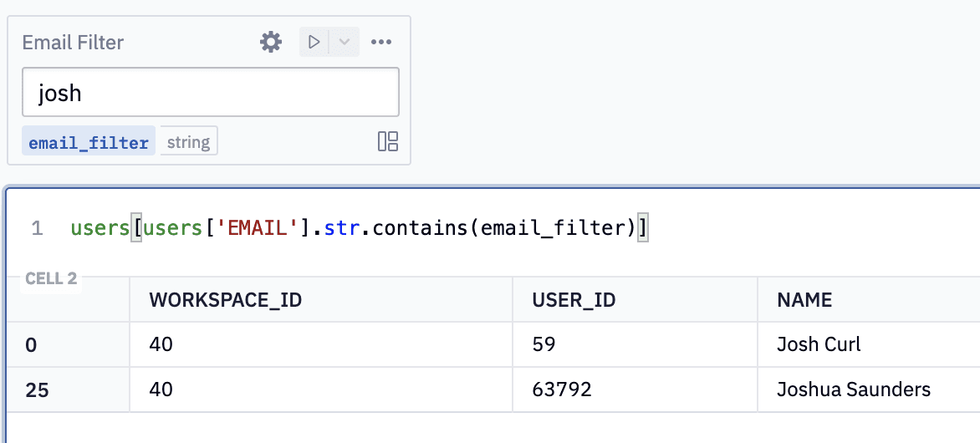Open the three-dot more options menu
Viewport: 980px width, 443px height.
[381, 42]
